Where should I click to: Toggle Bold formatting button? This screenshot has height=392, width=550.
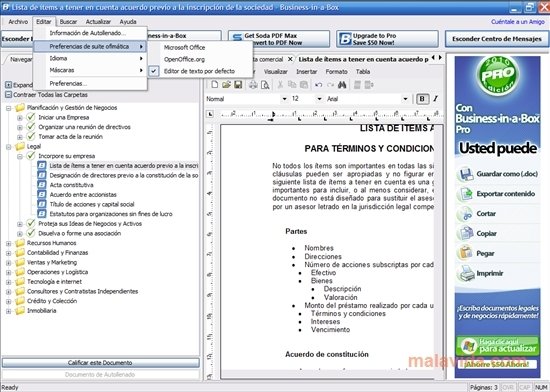click(x=422, y=99)
